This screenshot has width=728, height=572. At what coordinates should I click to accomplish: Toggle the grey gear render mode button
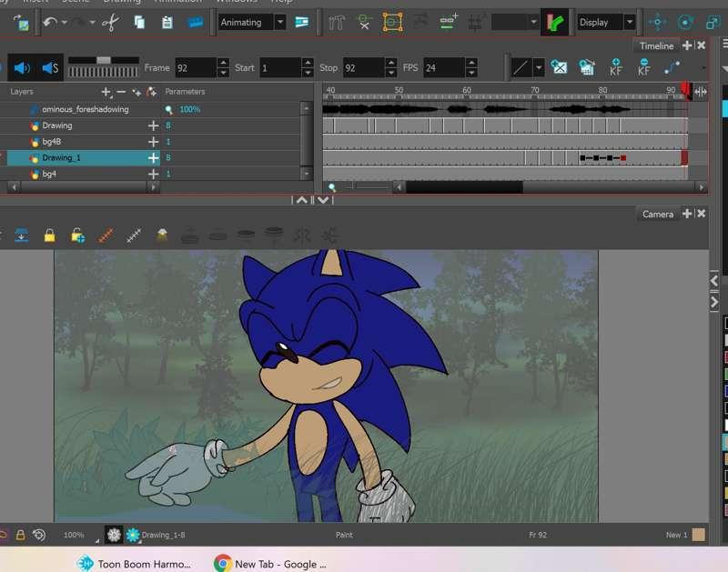click(114, 535)
